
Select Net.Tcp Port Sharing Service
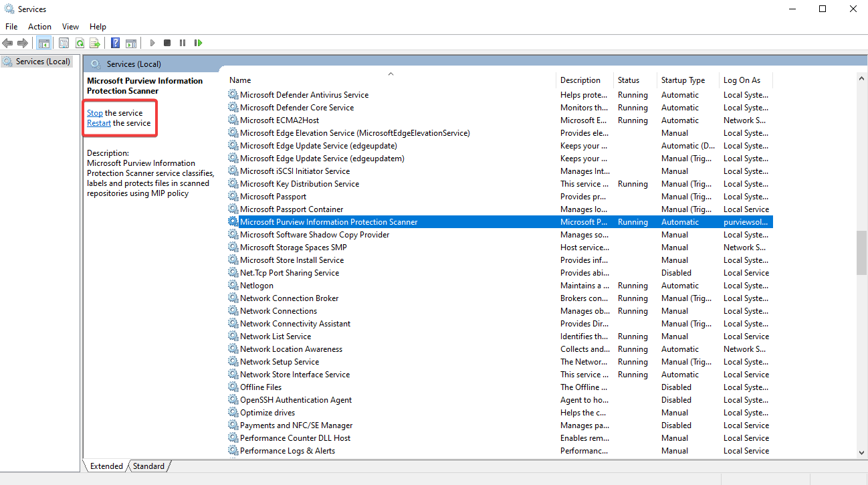click(x=290, y=273)
